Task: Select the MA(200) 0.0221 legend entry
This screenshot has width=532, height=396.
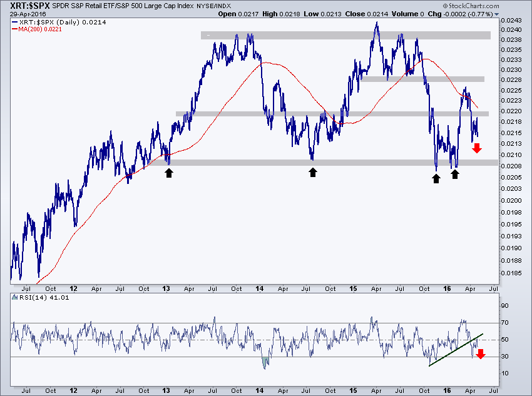Action: [37, 29]
